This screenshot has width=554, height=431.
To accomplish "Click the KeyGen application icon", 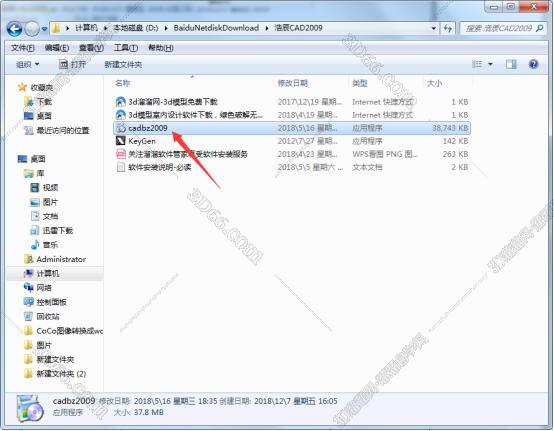I will 121,141.
